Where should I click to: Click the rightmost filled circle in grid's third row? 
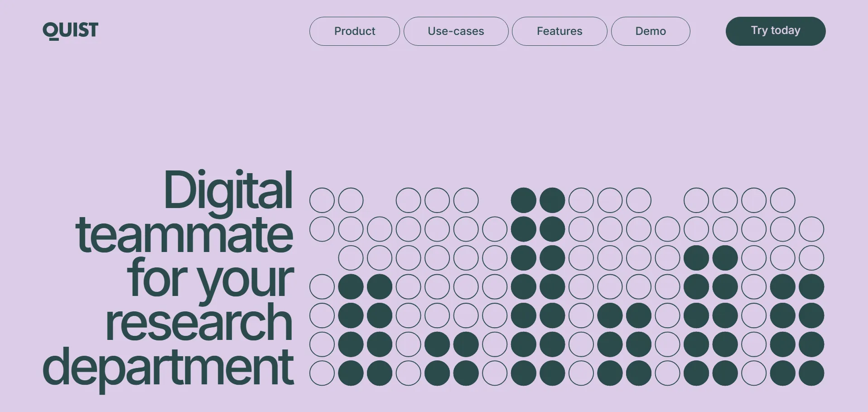pos(725,258)
